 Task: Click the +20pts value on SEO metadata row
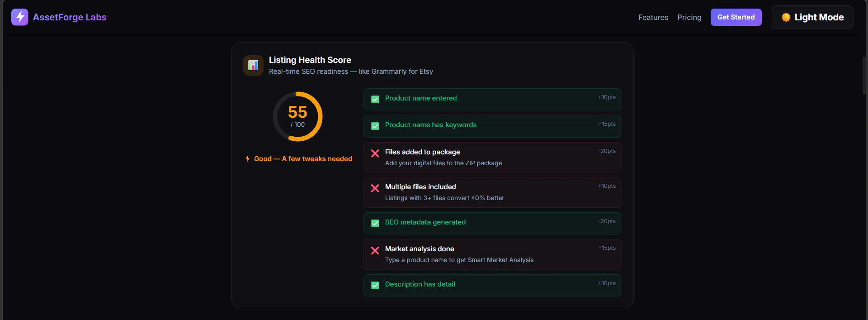(x=606, y=221)
